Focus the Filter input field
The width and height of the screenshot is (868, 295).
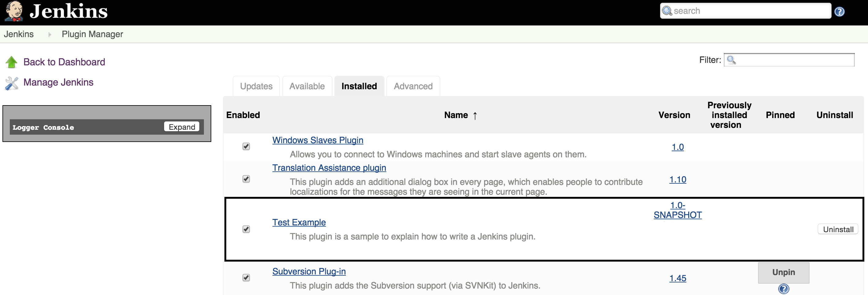coord(789,60)
